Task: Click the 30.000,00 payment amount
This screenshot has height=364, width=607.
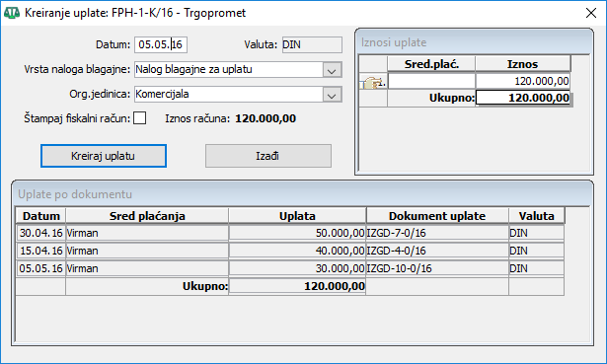Action: tap(297, 268)
